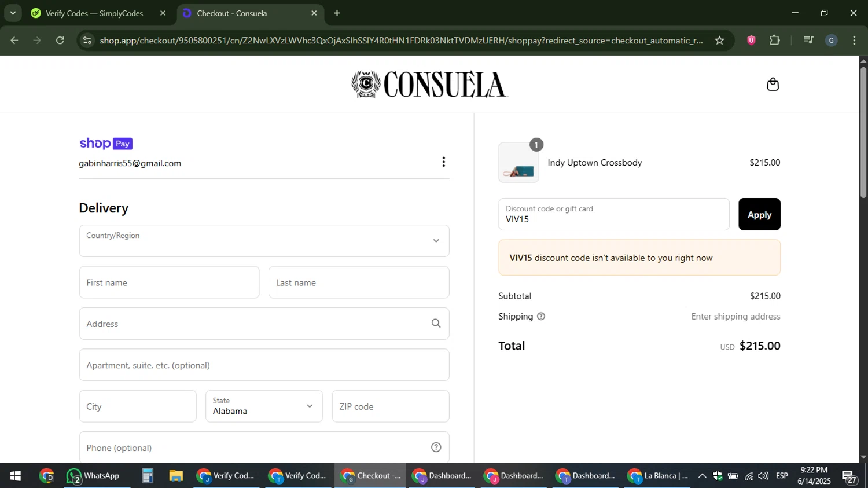Click the Indy Uptown Crossbody product thumbnail
This screenshot has width=868, height=488.
pos(518,163)
